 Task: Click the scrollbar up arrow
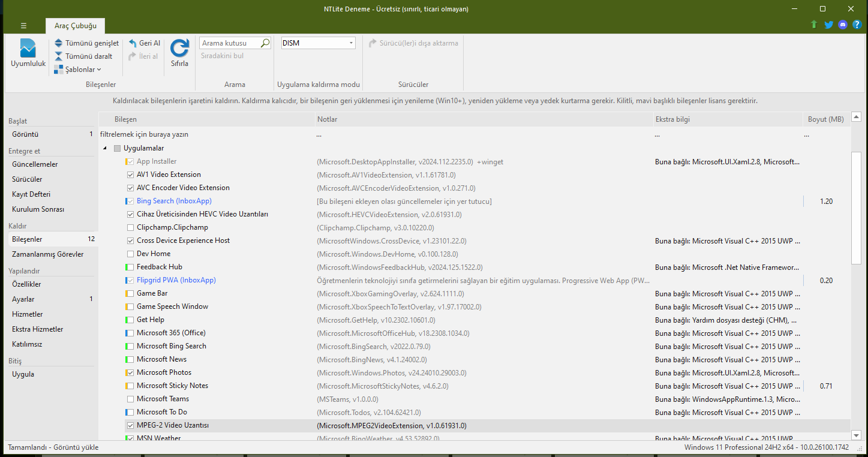pos(857,117)
